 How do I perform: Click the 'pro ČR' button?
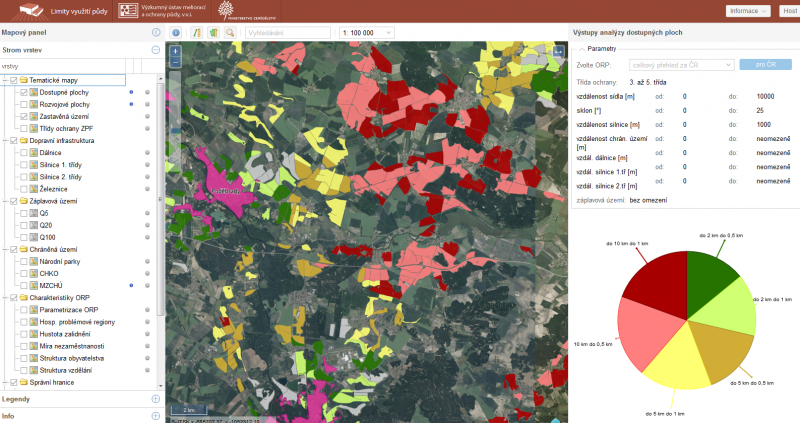coord(764,64)
